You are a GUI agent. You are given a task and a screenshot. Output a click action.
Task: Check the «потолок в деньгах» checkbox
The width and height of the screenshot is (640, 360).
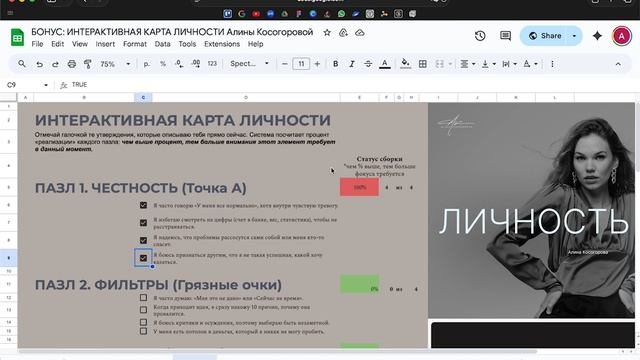pyautogui.click(x=143, y=331)
